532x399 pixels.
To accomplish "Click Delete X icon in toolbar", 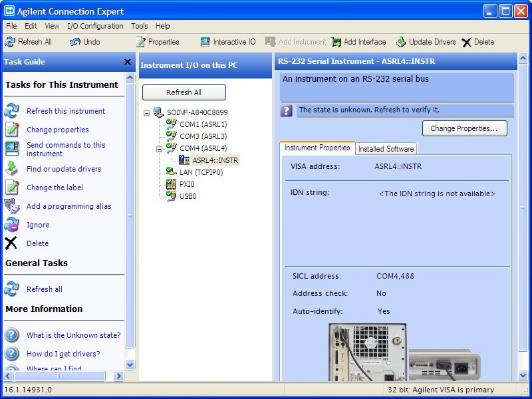I will (x=467, y=42).
